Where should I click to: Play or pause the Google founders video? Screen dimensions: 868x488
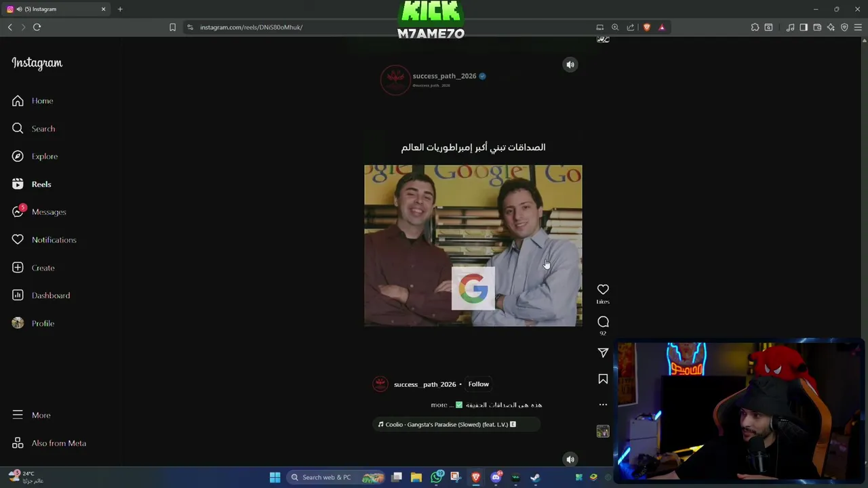point(473,245)
